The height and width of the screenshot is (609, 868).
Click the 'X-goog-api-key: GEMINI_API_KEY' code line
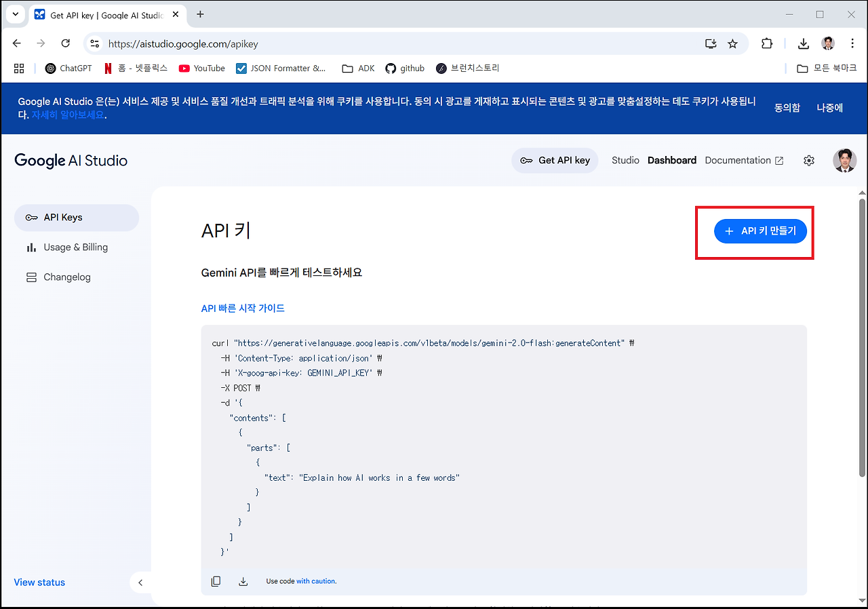tap(302, 374)
